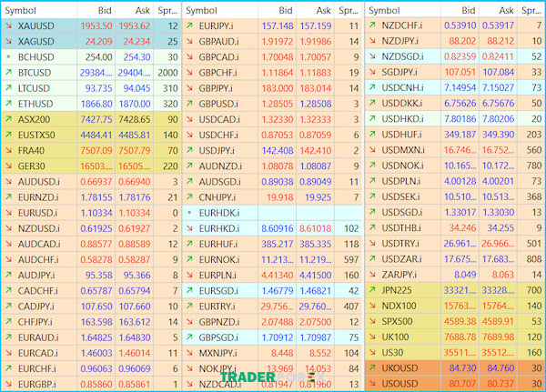The height and width of the screenshot is (392, 546).
Task: Sort by Symbol header above XAUUSD
Action: pos(21,10)
